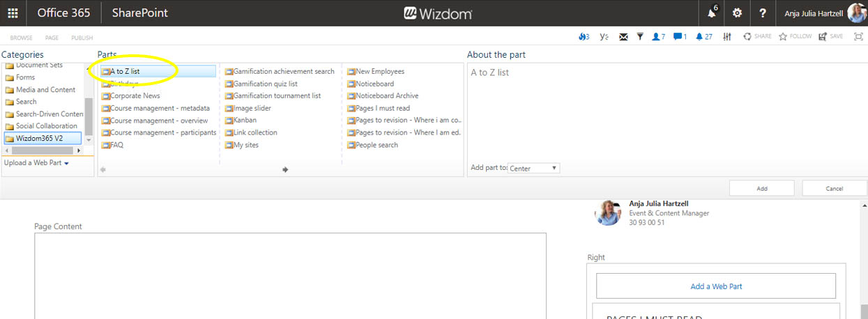This screenshot has width=868, height=319.
Task: Select Gamification achievement search part
Action: [280, 71]
